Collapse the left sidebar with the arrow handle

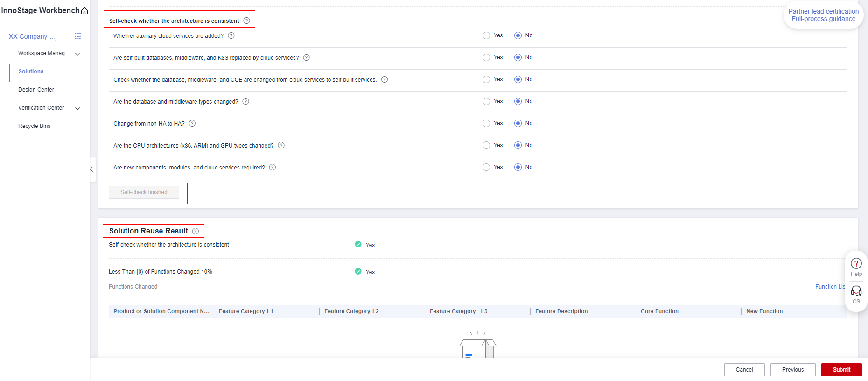(x=91, y=169)
